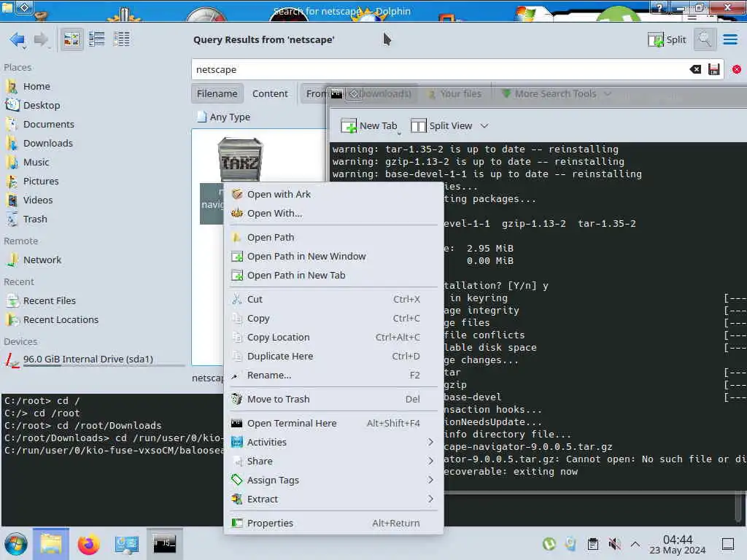
Task: Choose Open With... menu entry
Action: [x=333, y=214]
